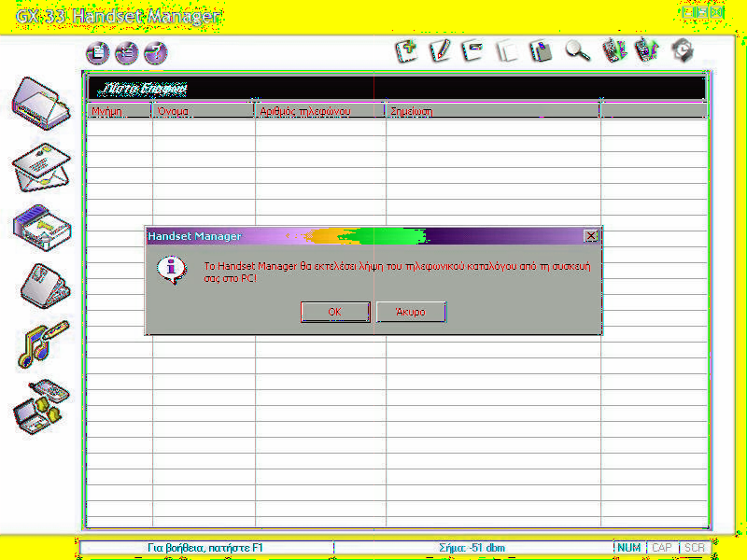
Task: Click the CAP status bar indicator
Action: pos(662,548)
